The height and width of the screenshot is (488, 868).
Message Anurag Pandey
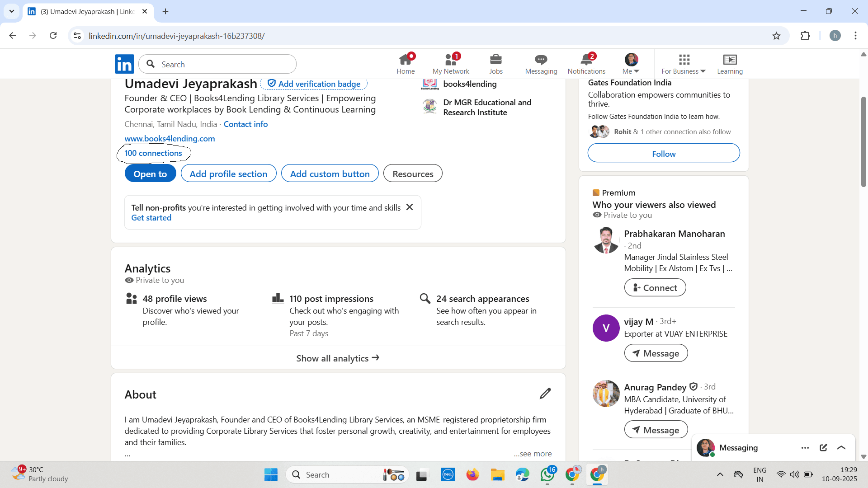point(656,430)
